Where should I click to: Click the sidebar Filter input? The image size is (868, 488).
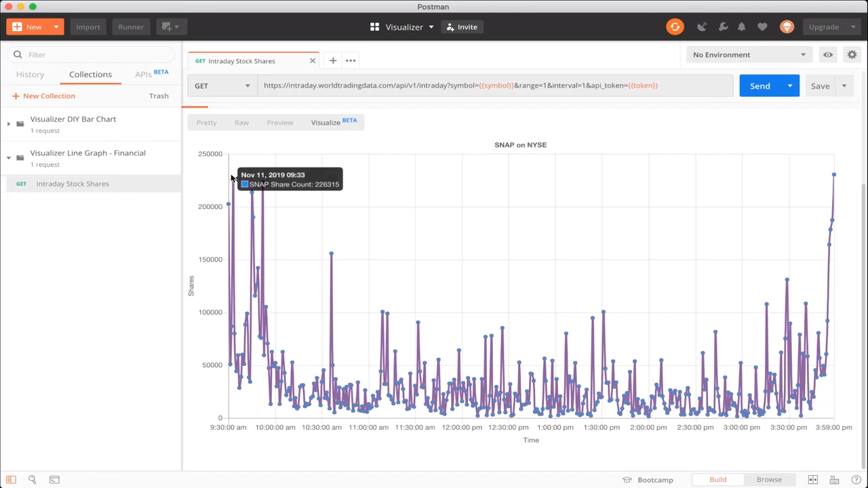(x=91, y=55)
